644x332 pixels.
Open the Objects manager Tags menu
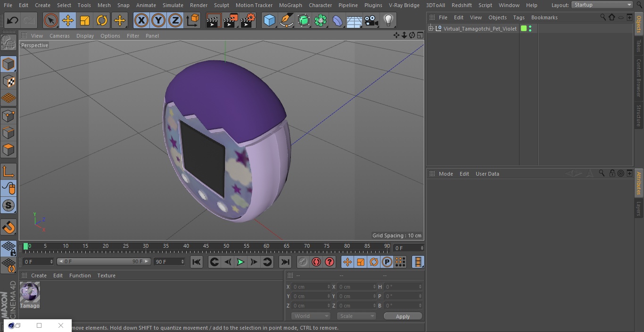(519, 17)
